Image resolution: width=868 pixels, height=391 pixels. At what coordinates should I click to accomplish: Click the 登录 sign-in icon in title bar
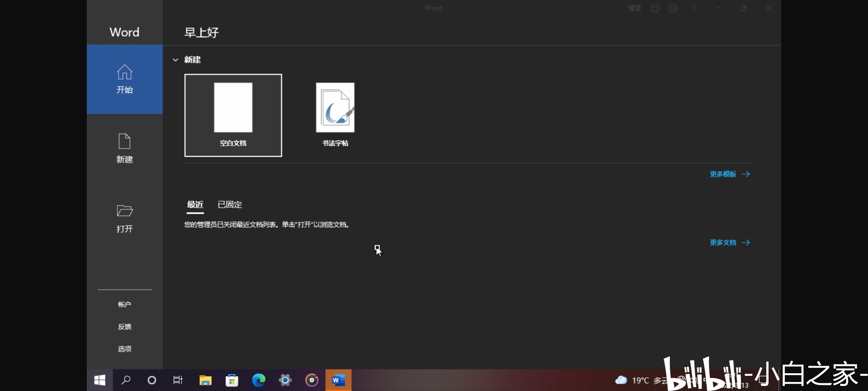634,8
